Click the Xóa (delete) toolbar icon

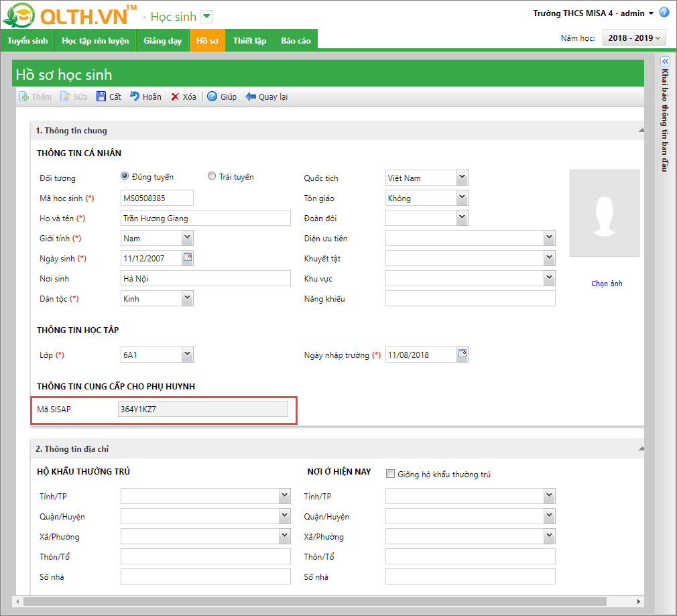tap(175, 97)
